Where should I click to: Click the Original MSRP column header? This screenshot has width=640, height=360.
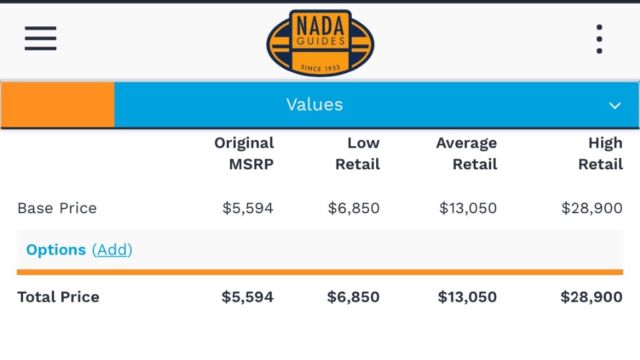click(x=244, y=153)
